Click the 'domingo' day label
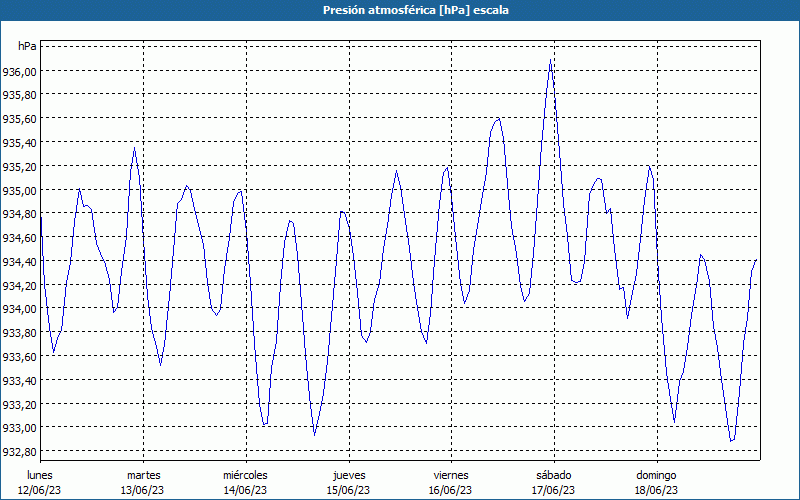Screen dimensions: 800x500 tap(657, 475)
